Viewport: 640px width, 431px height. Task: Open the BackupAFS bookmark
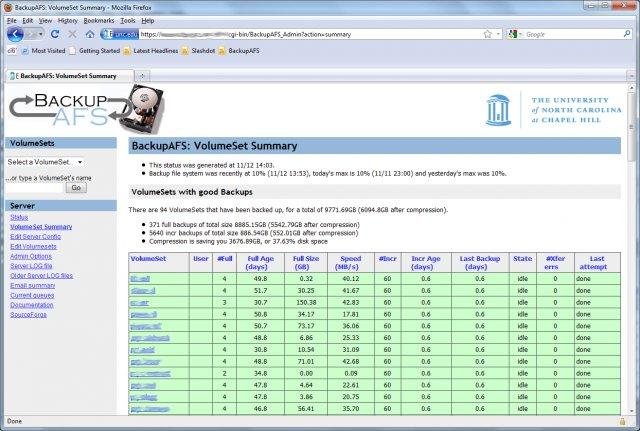point(239,51)
